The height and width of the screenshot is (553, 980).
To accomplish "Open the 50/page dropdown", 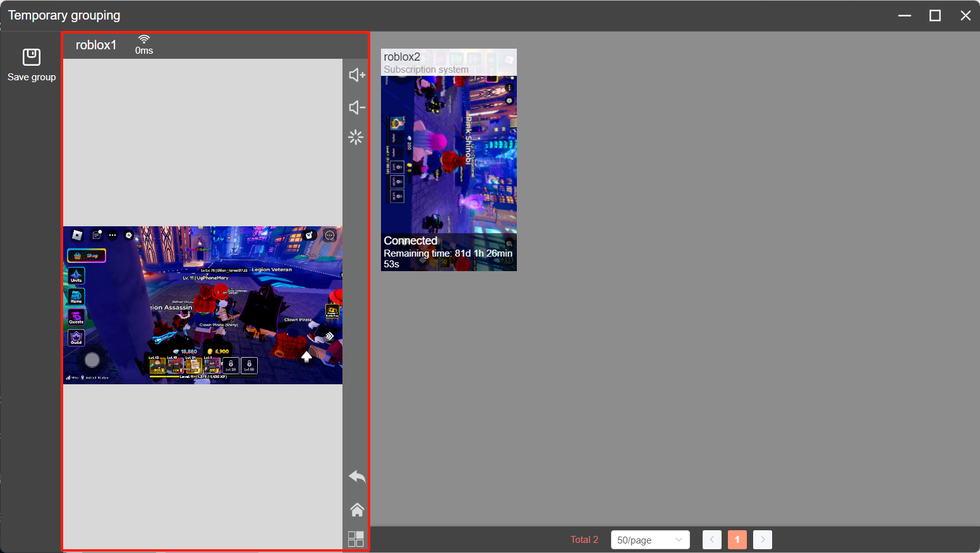I will click(x=650, y=540).
